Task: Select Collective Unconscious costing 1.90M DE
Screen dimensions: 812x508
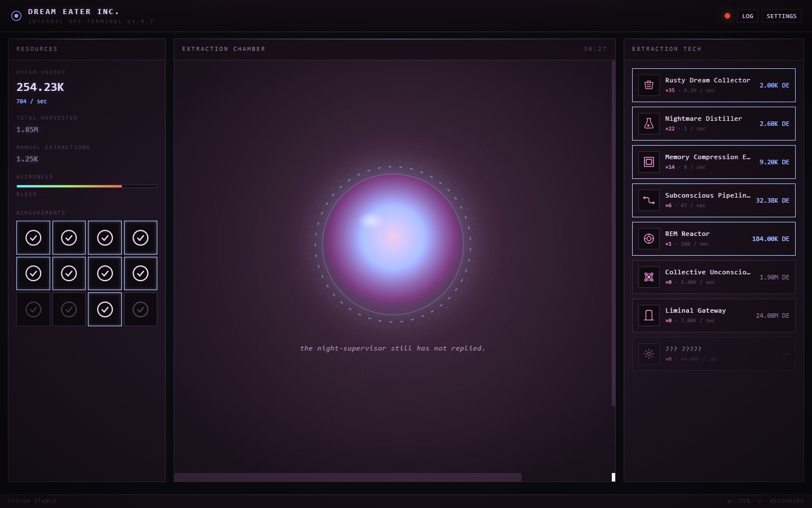Action: pos(714,277)
